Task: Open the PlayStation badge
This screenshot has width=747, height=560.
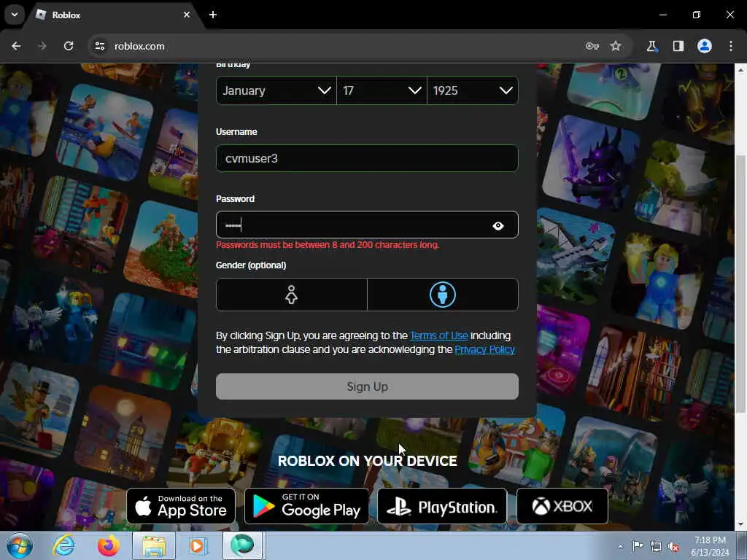Action: (x=442, y=506)
